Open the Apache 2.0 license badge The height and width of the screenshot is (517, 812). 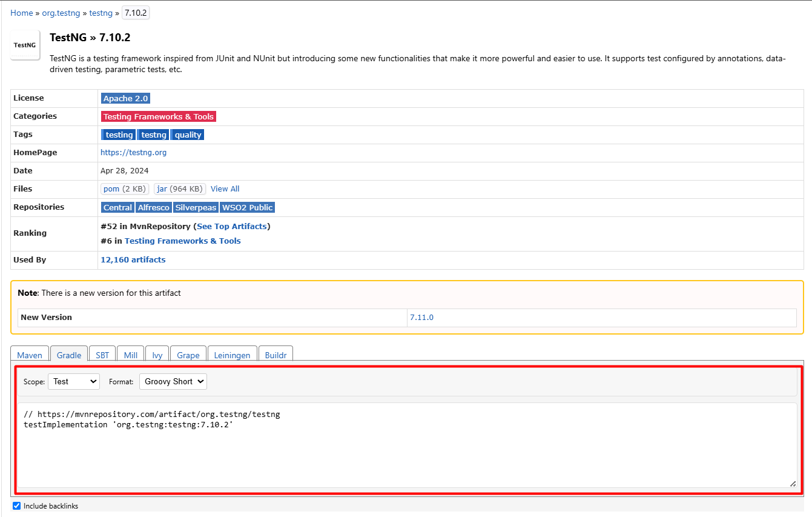click(125, 98)
